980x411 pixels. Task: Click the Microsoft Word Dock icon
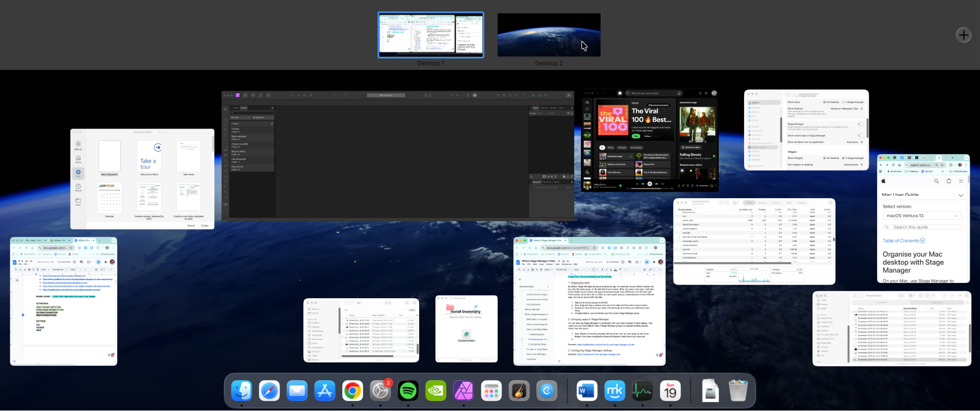click(x=587, y=391)
